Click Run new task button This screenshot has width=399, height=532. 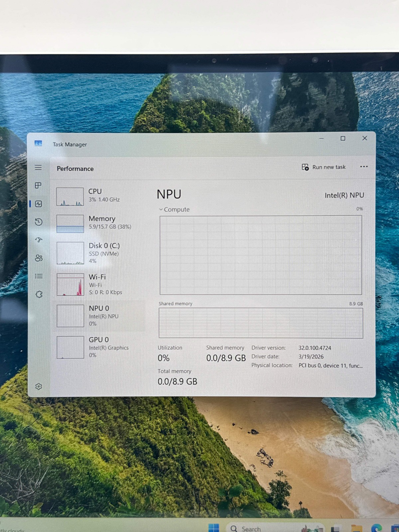click(x=324, y=167)
